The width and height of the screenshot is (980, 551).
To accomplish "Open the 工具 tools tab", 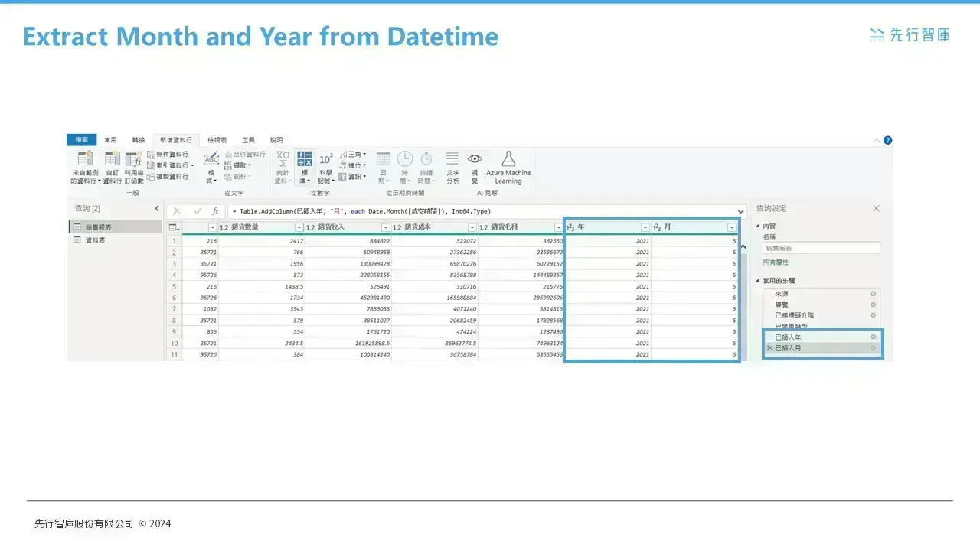I will click(x=248, y=140).
